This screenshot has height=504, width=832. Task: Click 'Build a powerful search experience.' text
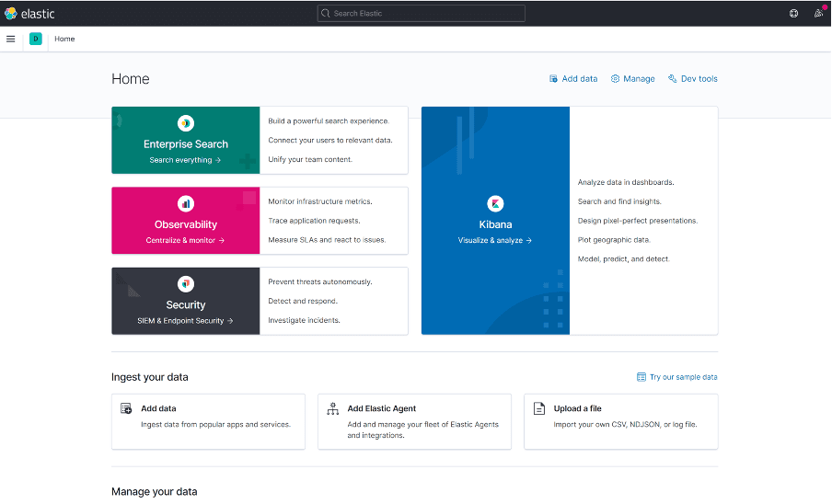coord(329,120)
